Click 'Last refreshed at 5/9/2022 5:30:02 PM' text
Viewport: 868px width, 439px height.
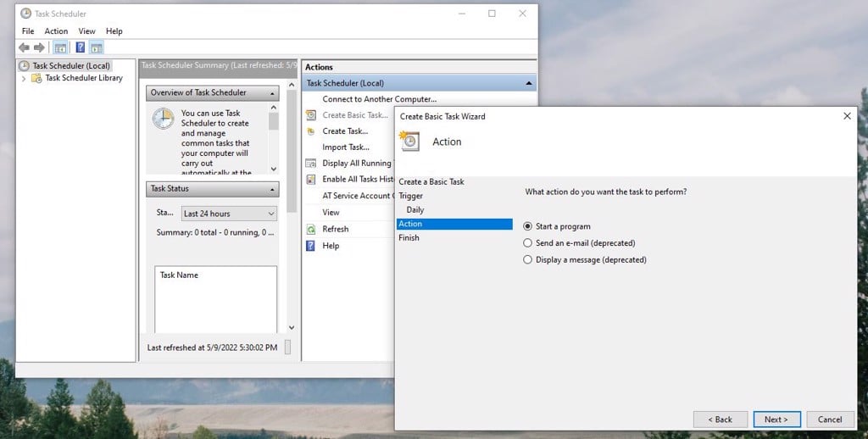(212, 347)
